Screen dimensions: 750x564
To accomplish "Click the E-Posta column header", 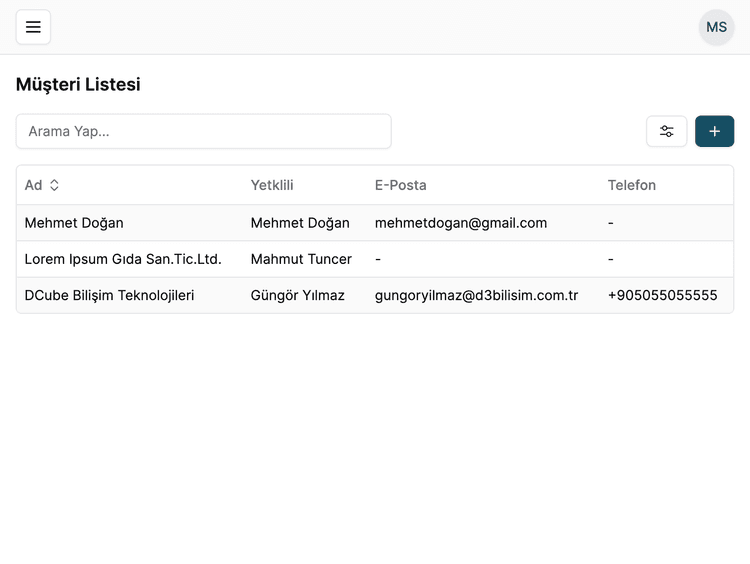I will click(x=400, y=185).
